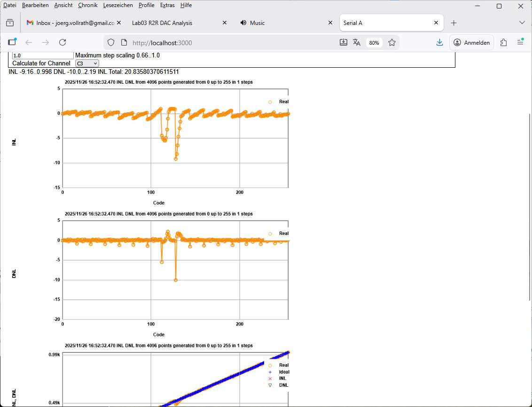Open the downloads arrow icon
Screen dimensions: 532x407
tap(439, 42)
